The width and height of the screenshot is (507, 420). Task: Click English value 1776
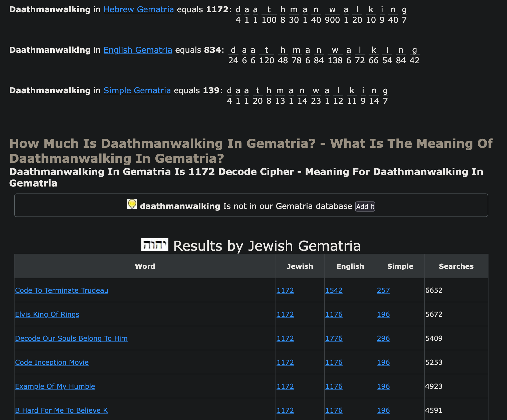pyautogui.click(x=334, y=338)
